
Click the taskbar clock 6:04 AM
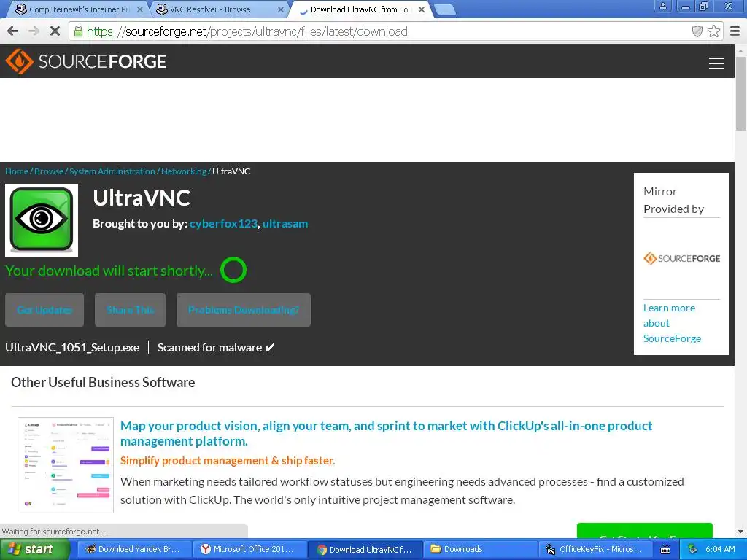pyautogui.click(x=720, y=550)
